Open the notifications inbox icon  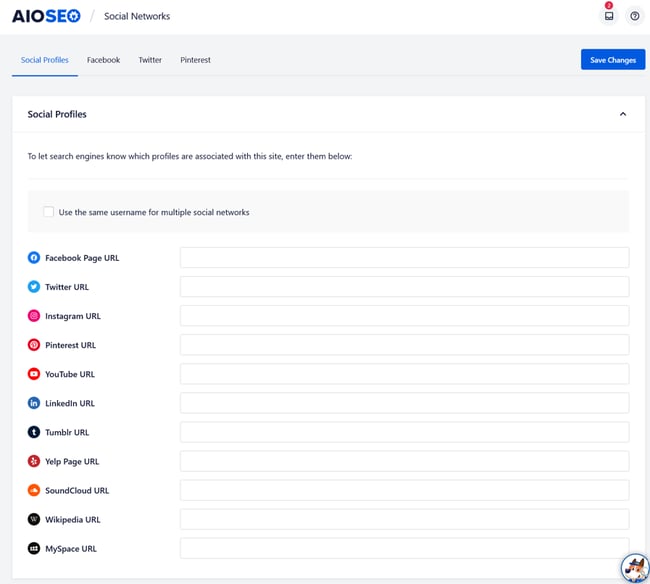click(609, 16)
